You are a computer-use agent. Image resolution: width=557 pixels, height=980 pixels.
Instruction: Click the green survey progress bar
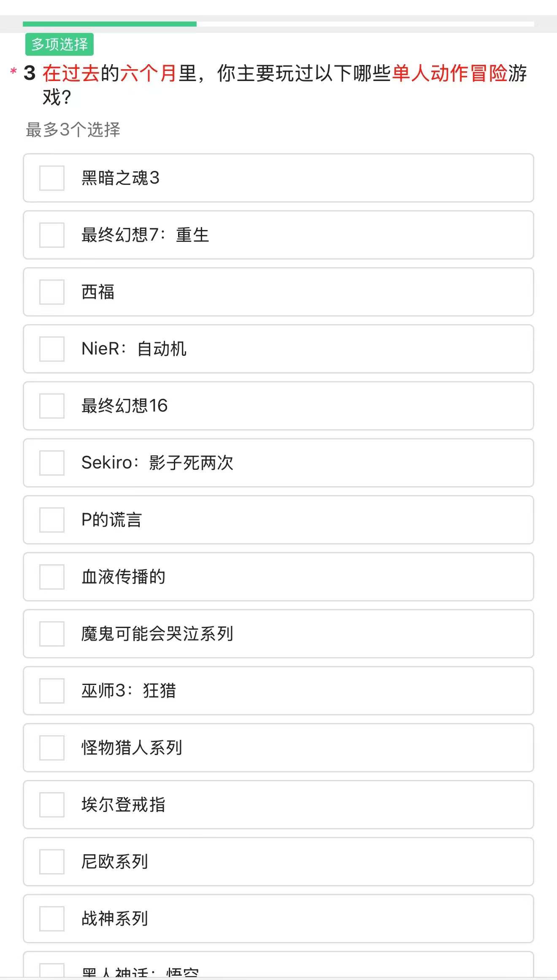(110, 24)
